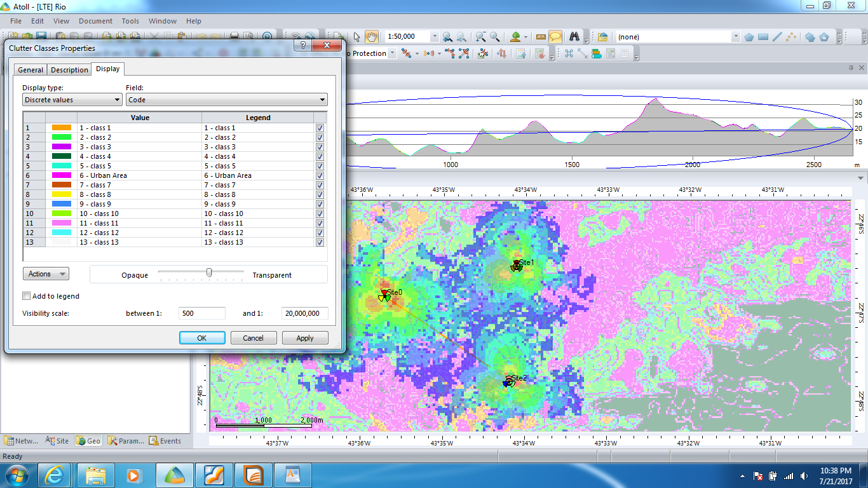The width and height of the screenshot is (868, 488).
Task: Click the up-down arrows icon in toolbar
Action: click(x=501, y=54)
